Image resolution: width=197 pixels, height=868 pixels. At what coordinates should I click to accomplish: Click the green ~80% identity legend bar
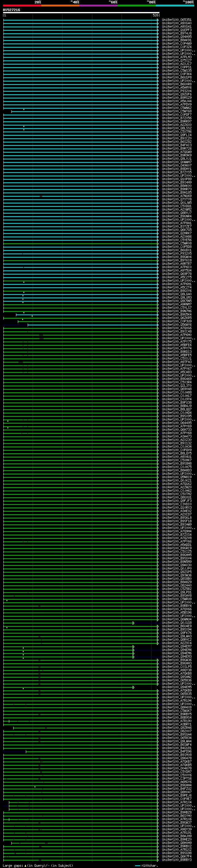click(137, 6)
